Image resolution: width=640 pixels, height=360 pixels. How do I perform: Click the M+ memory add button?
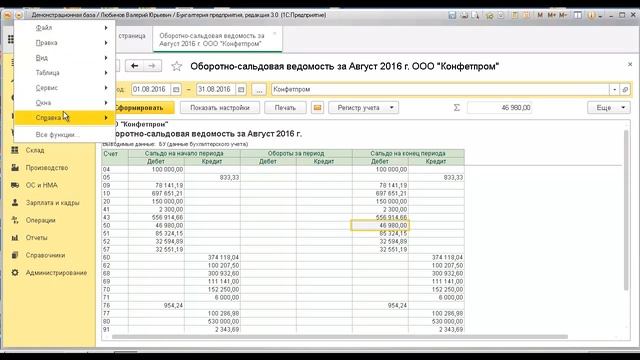[551, 15]
